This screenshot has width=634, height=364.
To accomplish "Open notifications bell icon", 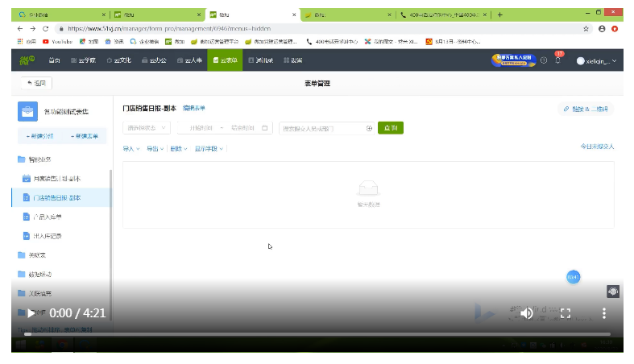I will (557, 60).
